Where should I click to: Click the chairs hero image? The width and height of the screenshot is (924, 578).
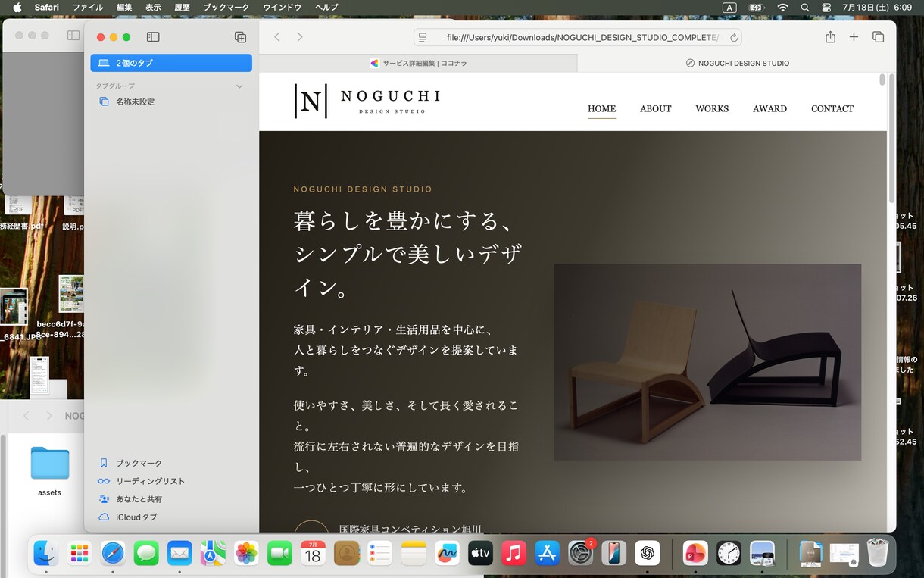pyautogui.click(x=707, y=362)
